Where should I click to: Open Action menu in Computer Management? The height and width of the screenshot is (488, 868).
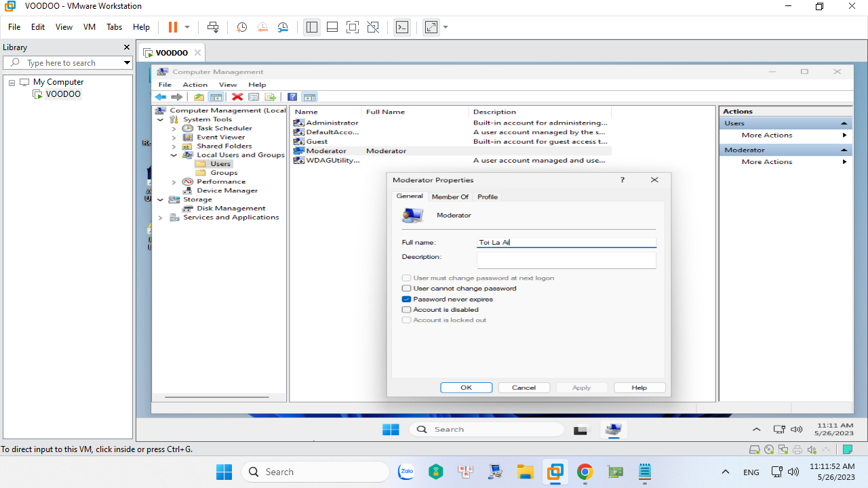195,85
